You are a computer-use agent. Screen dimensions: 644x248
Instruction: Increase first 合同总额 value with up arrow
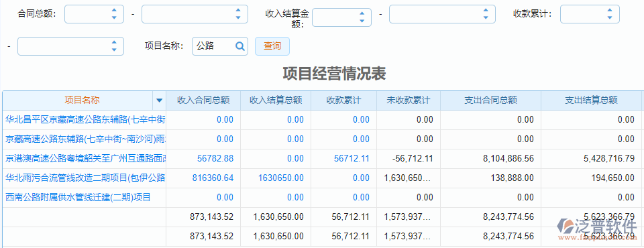tap(114, 11)
